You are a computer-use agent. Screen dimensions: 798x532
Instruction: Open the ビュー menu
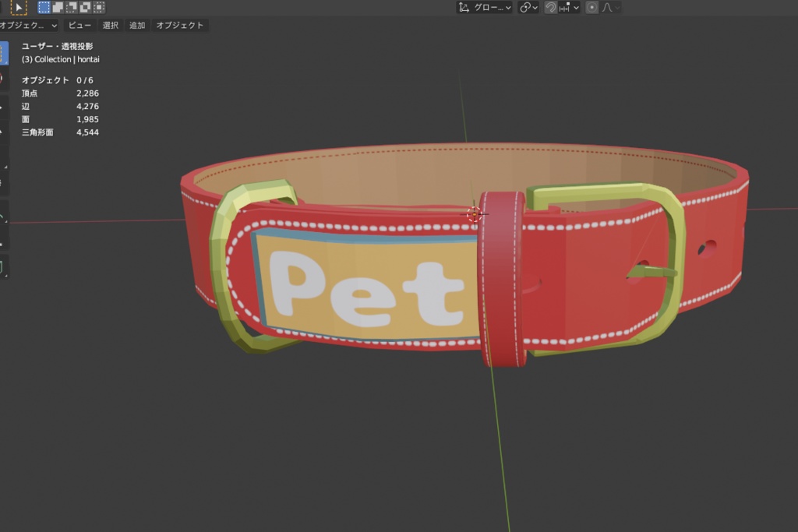pos(81,25)
